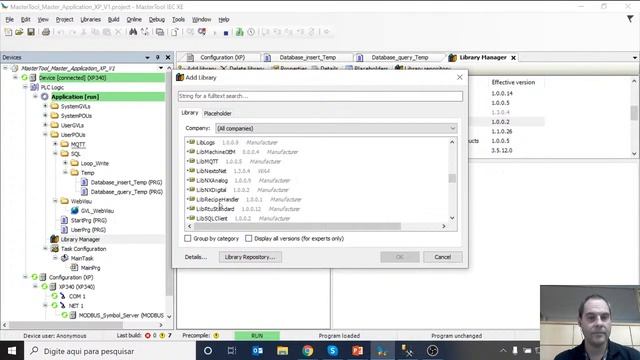Switch to Placeholder tab in dialog
The height and width of the screenshot is (360, 640).
tap(218, 113)
